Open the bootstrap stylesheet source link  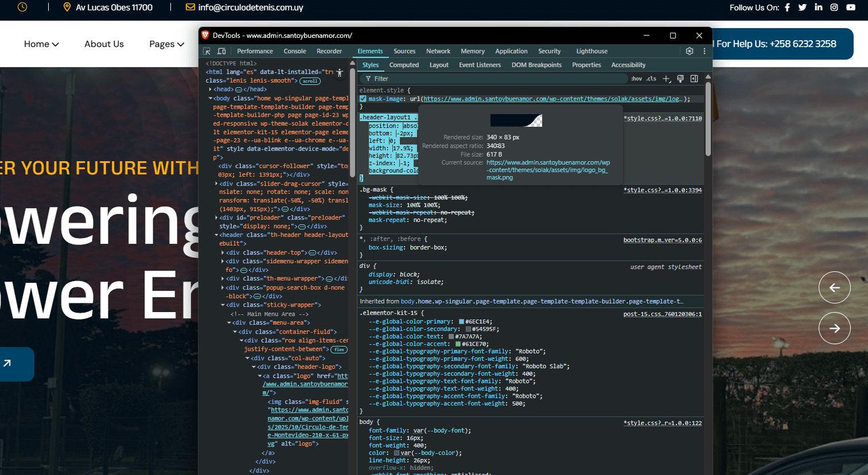[x=662, y=240]
